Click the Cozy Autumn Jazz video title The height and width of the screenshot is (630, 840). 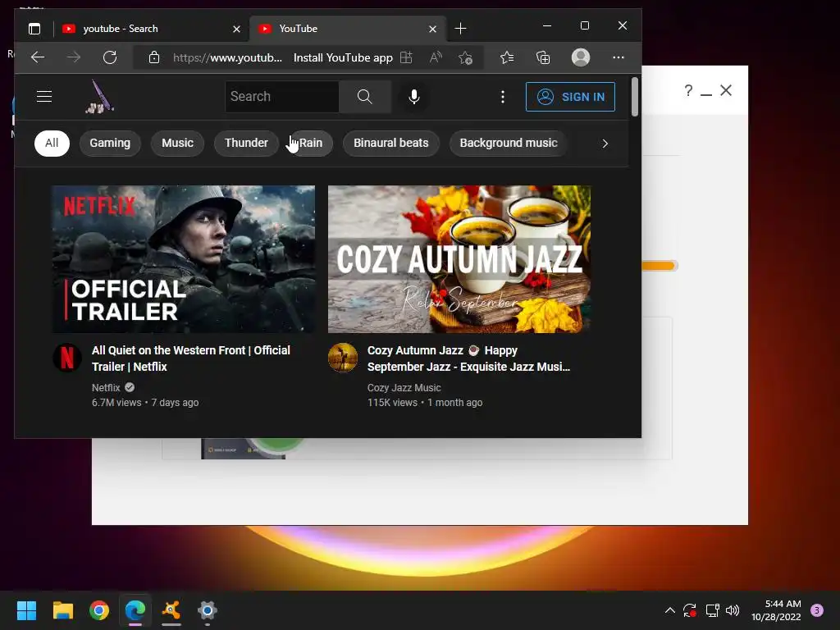tap(468, 358)
